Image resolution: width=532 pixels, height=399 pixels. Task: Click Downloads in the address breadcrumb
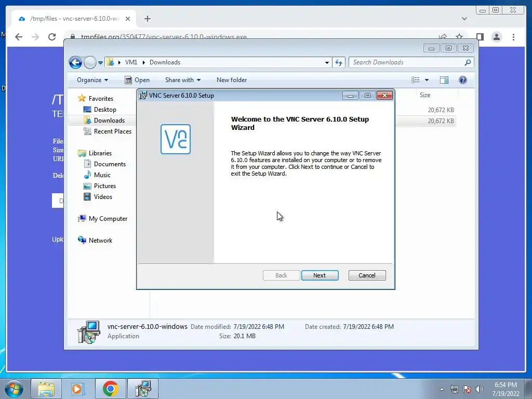click(165, 62)
